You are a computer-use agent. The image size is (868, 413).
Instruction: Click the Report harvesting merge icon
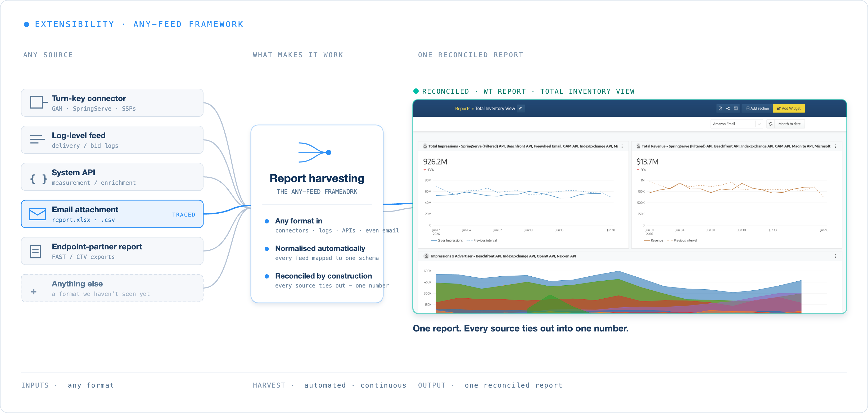click(315, 153)
